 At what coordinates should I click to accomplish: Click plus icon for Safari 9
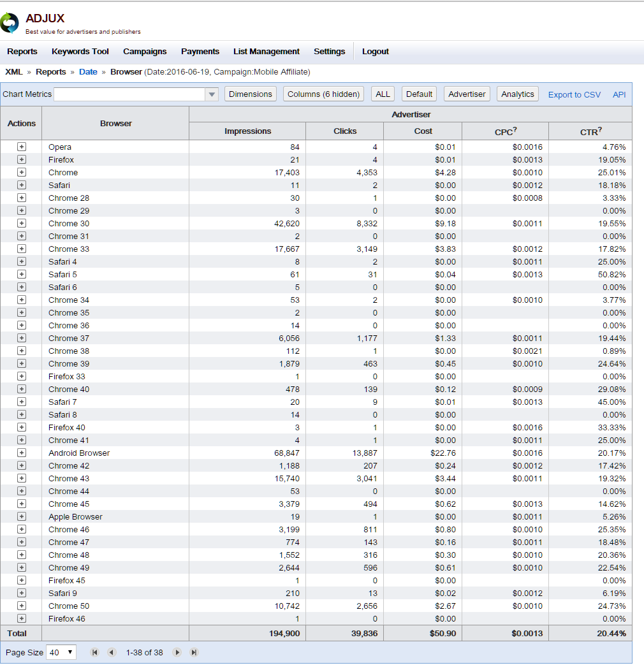[x=22, y=593]
